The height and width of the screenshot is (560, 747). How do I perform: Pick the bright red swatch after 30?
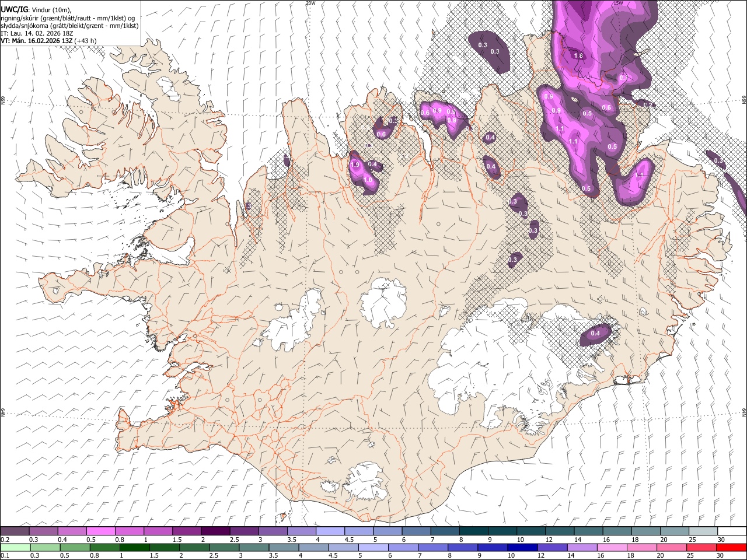point(731,547)
